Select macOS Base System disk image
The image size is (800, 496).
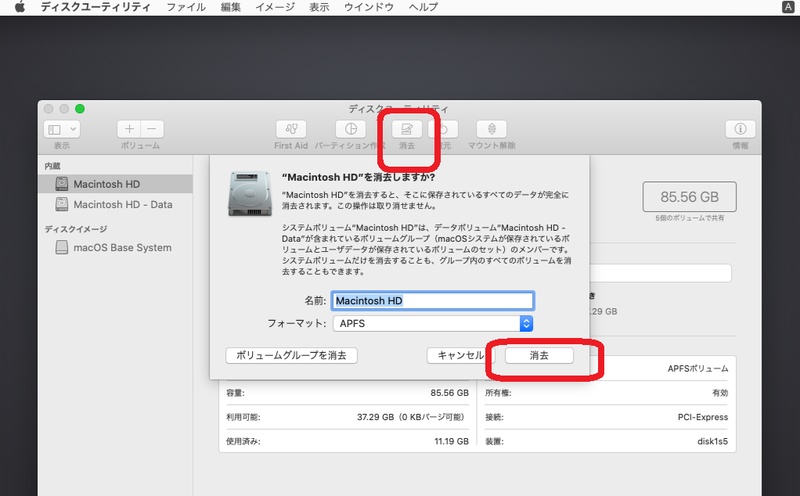(115, 247)
